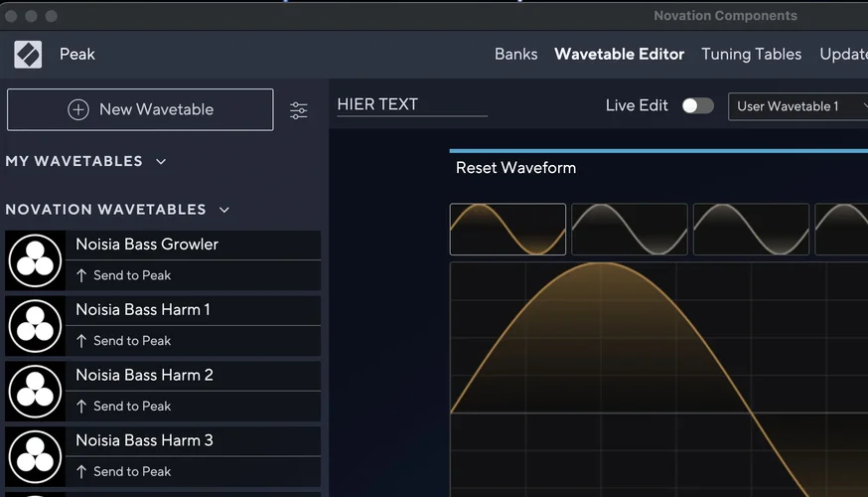Select the Peak device label

[76, 55]
